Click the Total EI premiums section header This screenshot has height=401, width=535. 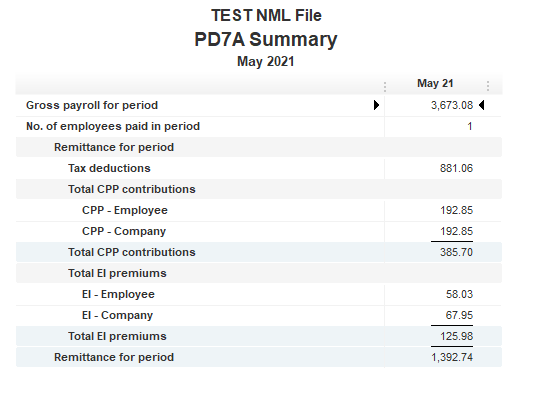[x=117, y=273]
